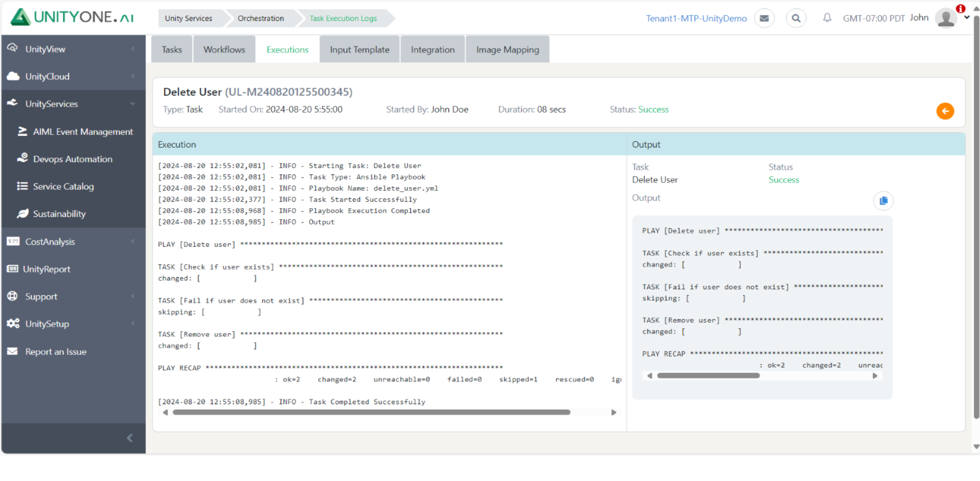
Task: Expand the UnitySetup menu chevron
Action: point(133,323)
